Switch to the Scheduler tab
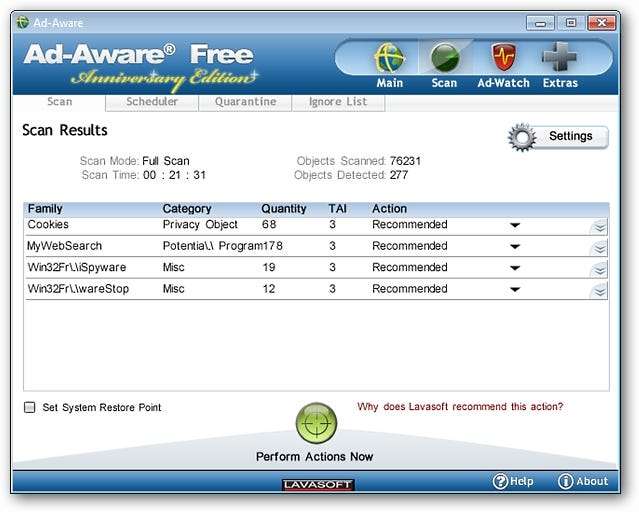This screenshot has height=512, width=639. 152,102
